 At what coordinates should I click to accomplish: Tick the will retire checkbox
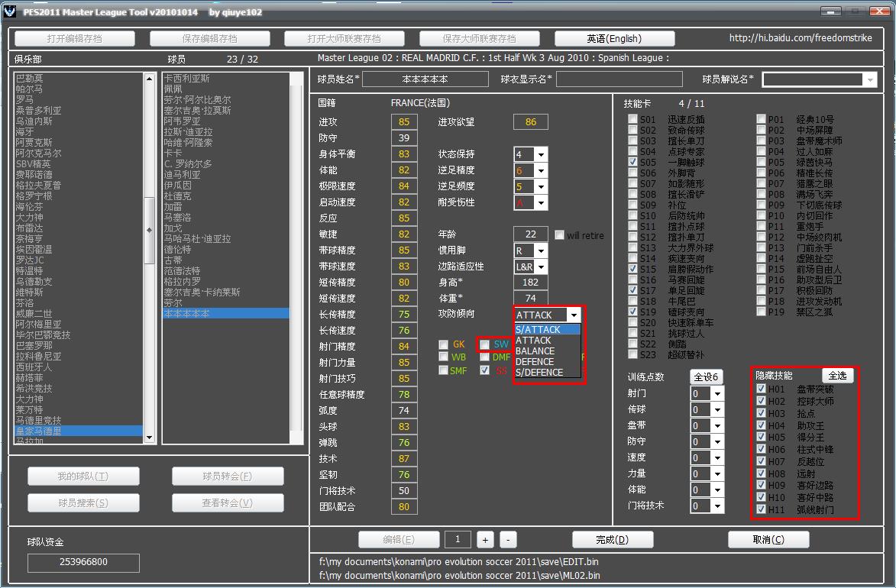click(560, 235)
